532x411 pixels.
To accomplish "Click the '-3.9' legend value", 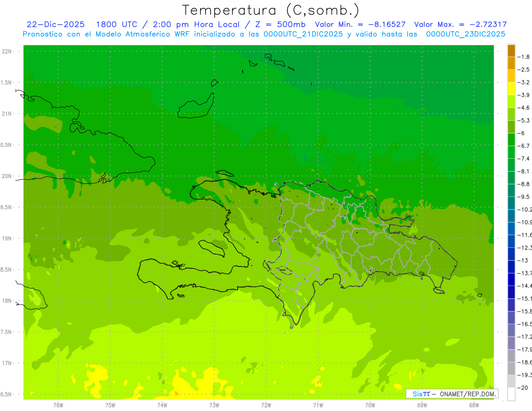I will [x=524, y=95].
